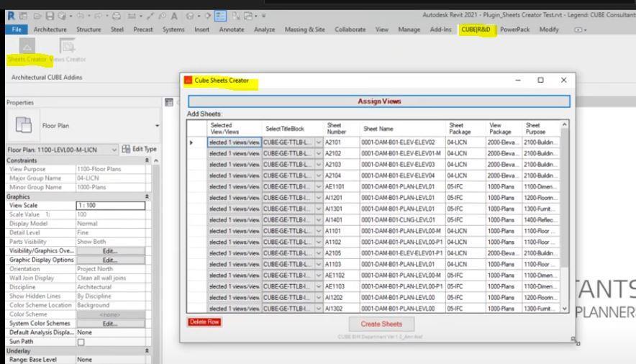Open the File menu tab
This screenshot has width=636, height=364.
pyautogui.click(x=17, y=29)
